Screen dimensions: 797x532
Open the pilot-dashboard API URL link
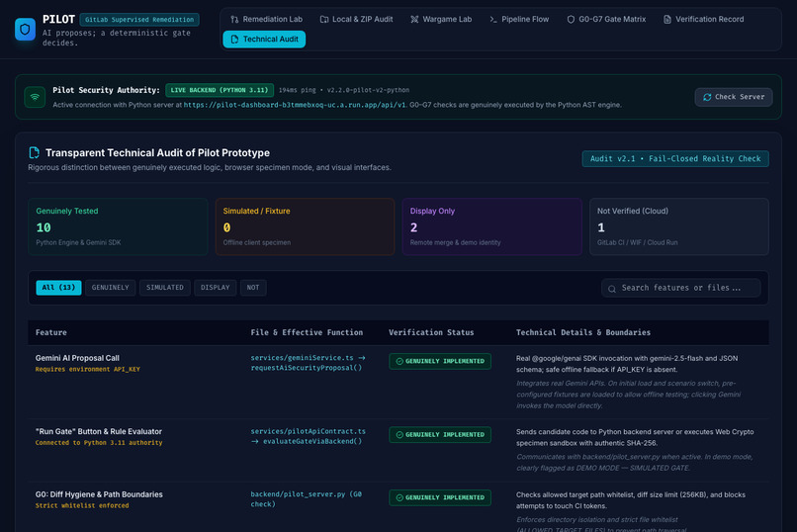(x=295, y=105)
